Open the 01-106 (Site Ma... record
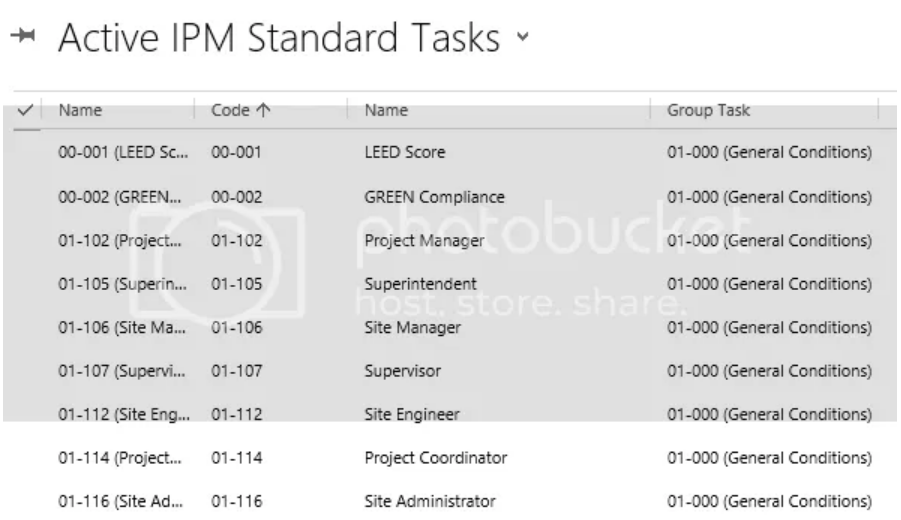This screenshot has height=520, width=901. (122, 328)
